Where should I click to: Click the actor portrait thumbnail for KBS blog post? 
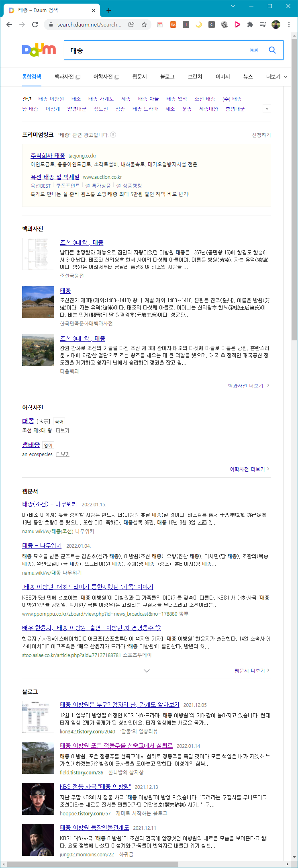pyautogui.click(x=38, y=799)
